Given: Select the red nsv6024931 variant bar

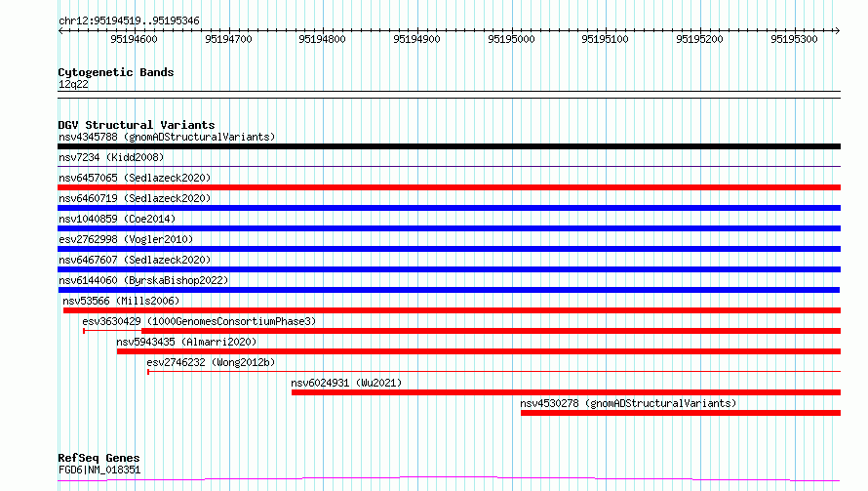Looking at the screenshot, I should (567, 392).
